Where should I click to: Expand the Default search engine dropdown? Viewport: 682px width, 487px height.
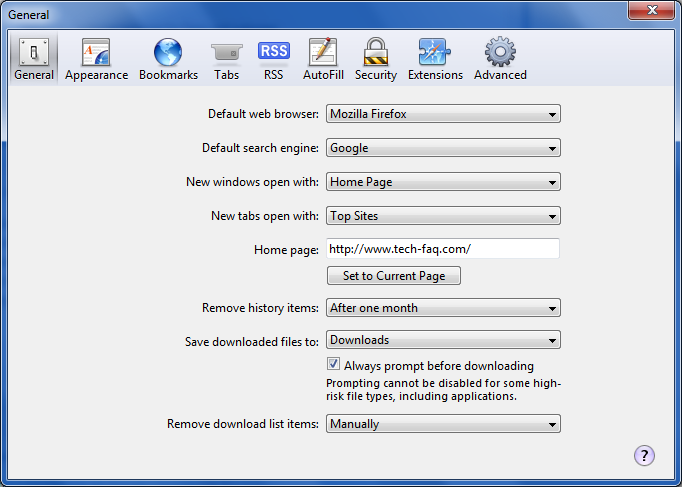(x=443, y=148)
